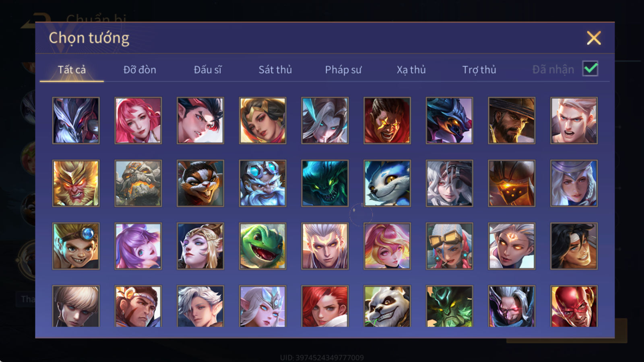Close the Chọn tướng dialog
Screen dimensions: 644x362
click(x=594, y=38)
